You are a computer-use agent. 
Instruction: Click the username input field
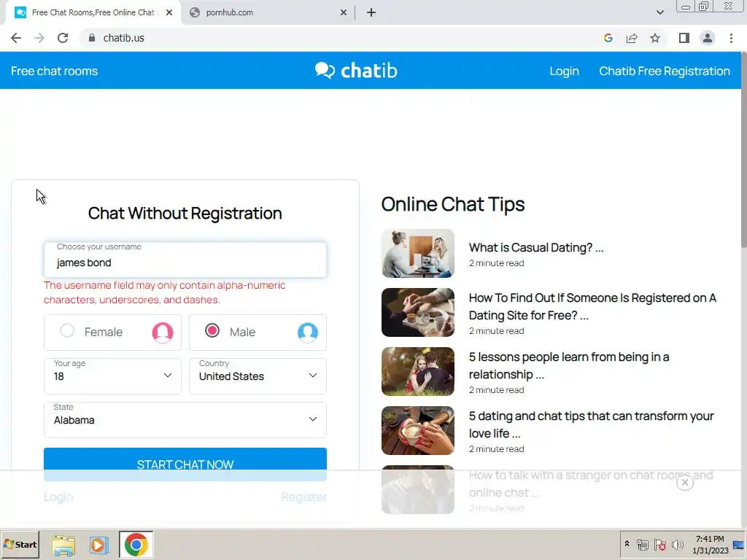(x=185, y=260)
